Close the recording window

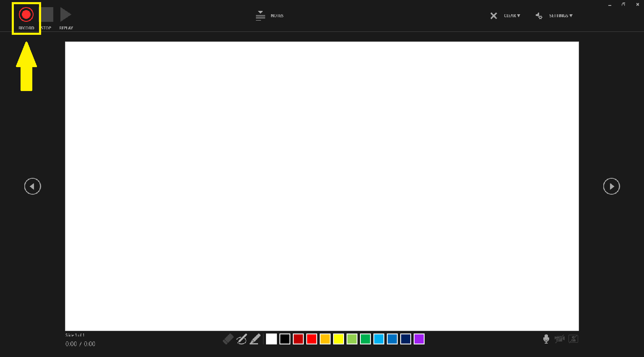[x=638, y=5]
